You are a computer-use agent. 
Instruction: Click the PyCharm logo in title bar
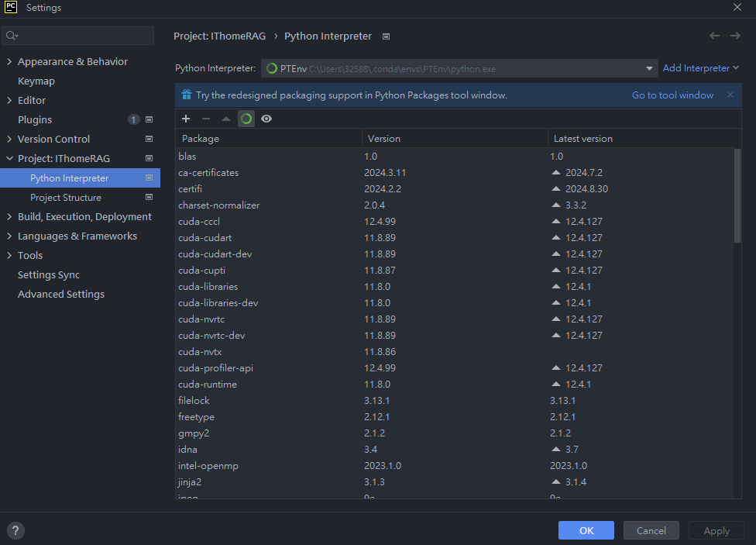point(11,7)
